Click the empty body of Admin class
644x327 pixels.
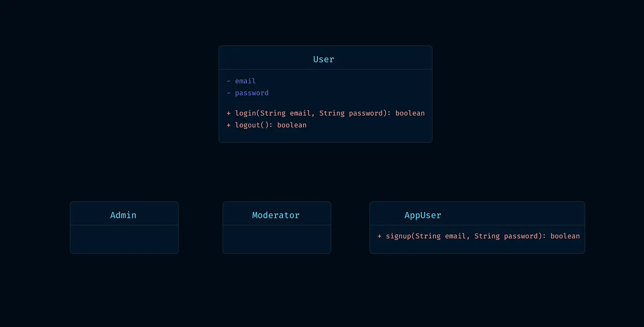(123, 239)
